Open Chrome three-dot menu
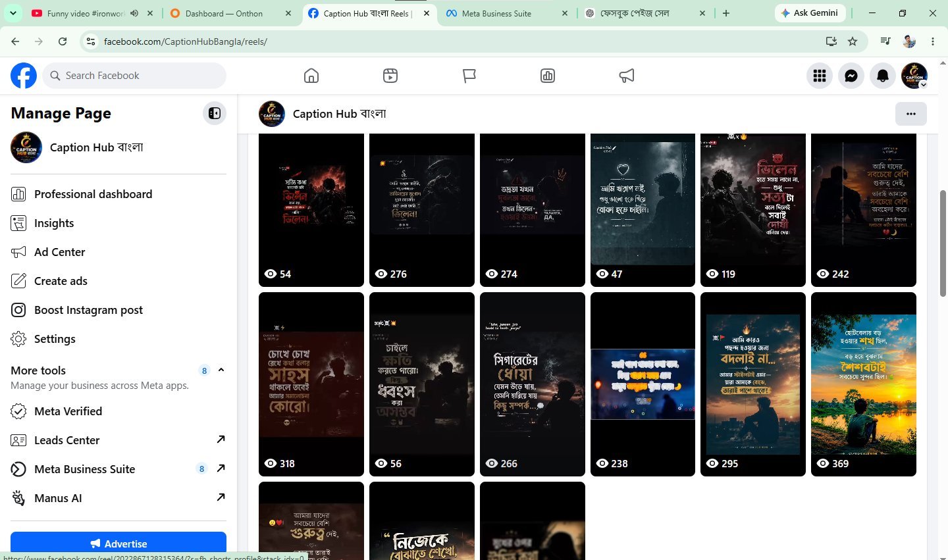 click(x=933, y=41)
